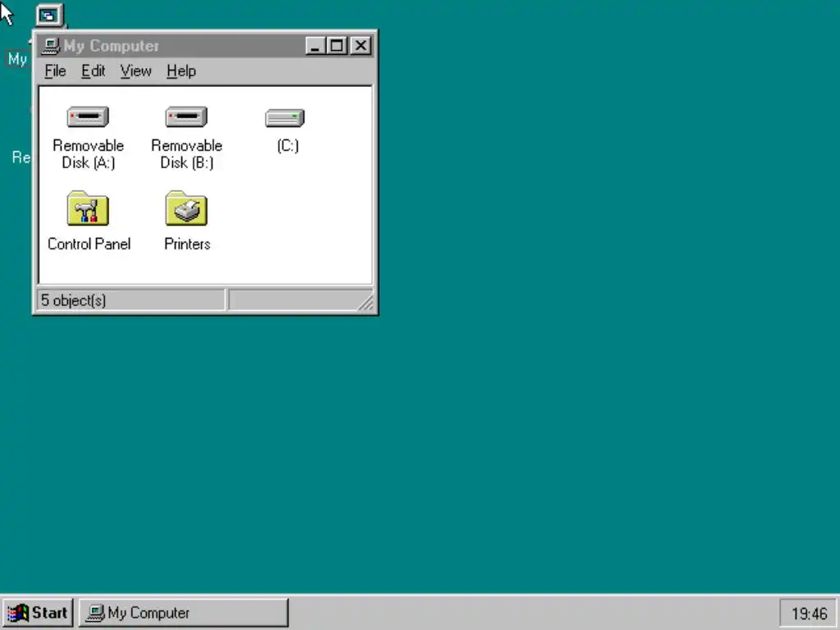Image resolution: width=840 pixels, height=630 pixels.
Task: Select the Printers folder icon
Action: 186,208
